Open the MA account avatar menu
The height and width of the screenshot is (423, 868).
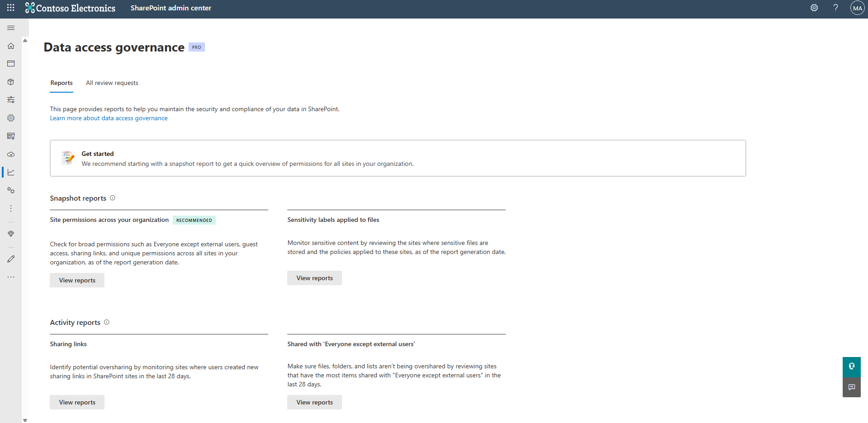[857, 8]
